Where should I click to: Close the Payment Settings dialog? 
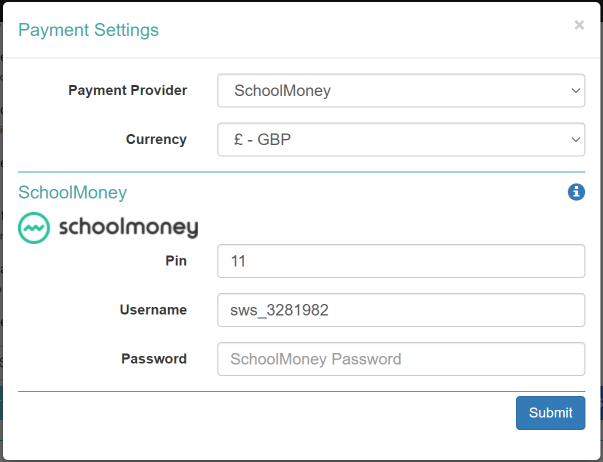pos(579,26)
